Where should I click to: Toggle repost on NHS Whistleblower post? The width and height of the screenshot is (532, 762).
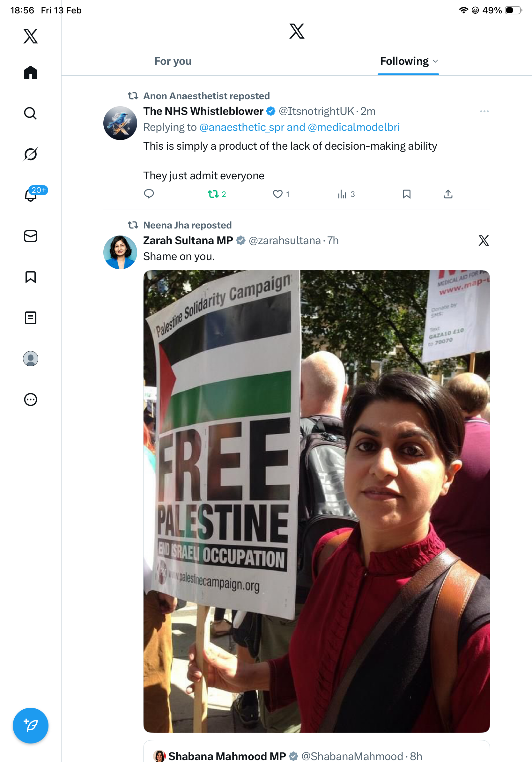coord(217,194)
